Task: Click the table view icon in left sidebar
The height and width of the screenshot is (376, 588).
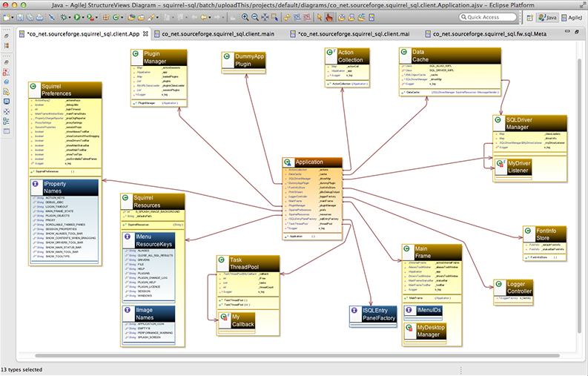Action: 7,131
